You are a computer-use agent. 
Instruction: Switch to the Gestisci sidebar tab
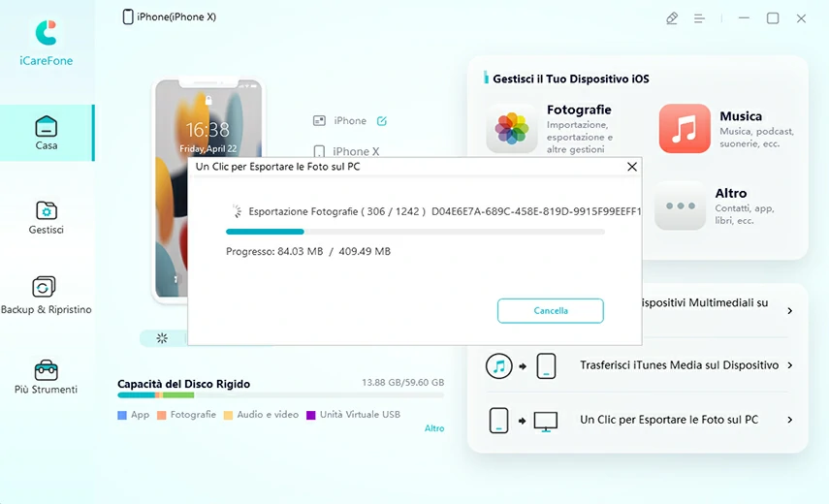tap(46, 218)
